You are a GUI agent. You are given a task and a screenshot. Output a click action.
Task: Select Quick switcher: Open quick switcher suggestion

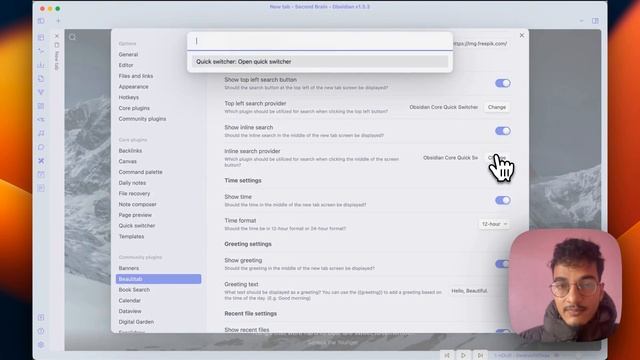click(x=320, y=62)
